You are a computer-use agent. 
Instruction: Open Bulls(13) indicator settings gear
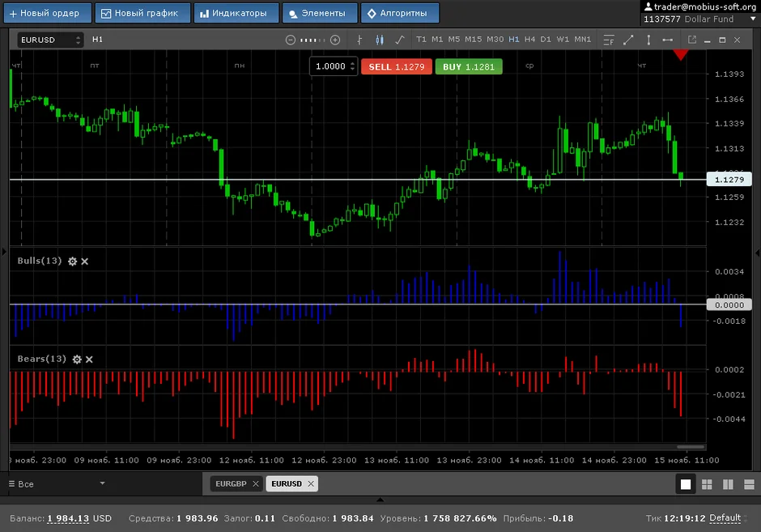pyautogui.click(x=72, y=262)
